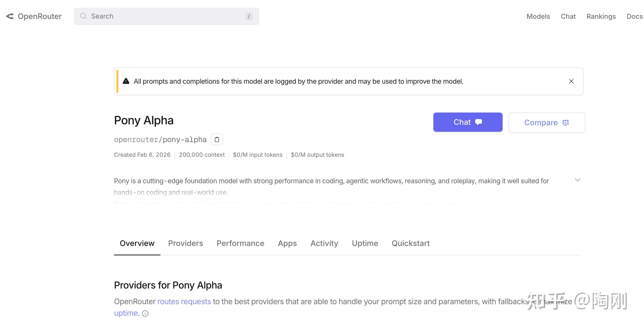
Task: Switch to the Performance tab
Action: click(x=240, y=243)
